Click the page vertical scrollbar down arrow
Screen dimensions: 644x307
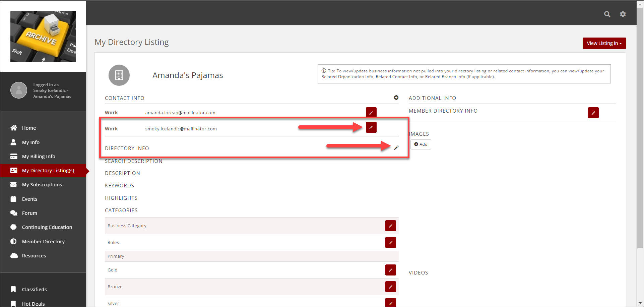click(640, 303)
